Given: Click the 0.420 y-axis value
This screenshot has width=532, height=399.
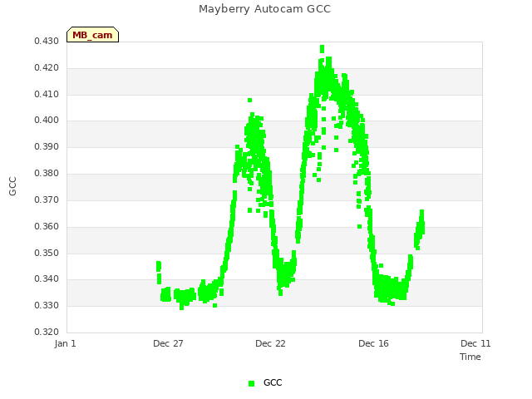Looking at the screenshot, I should coord(47,68).
